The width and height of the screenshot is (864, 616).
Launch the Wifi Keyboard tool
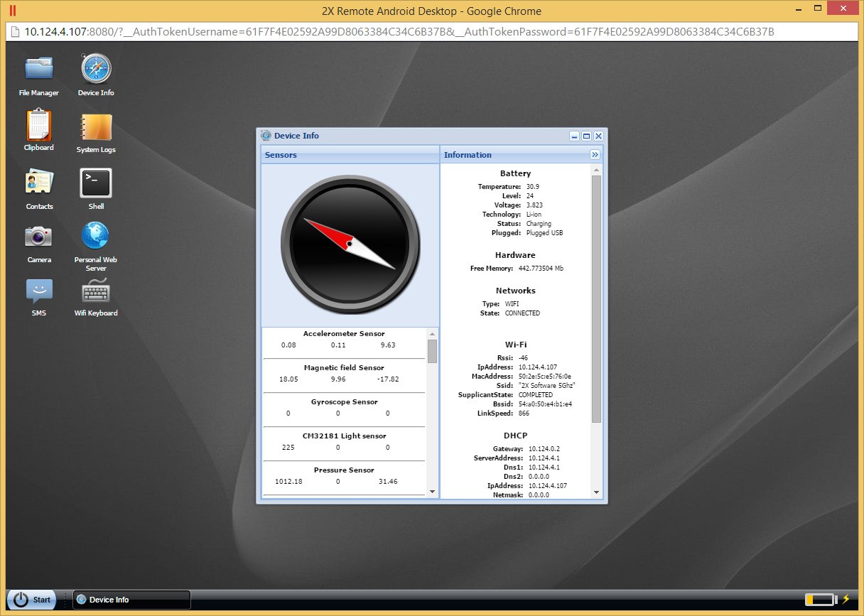coord(95,291)
